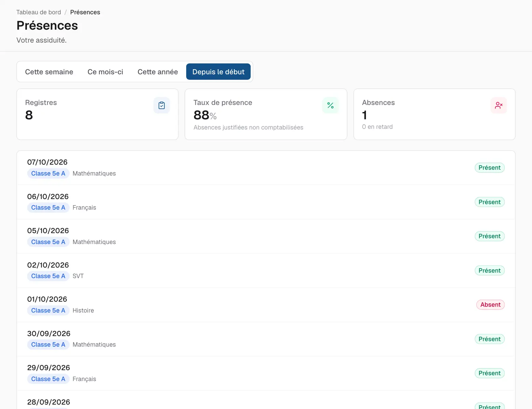Open Tableau de bord breadcrumb link

click(39, 12)
